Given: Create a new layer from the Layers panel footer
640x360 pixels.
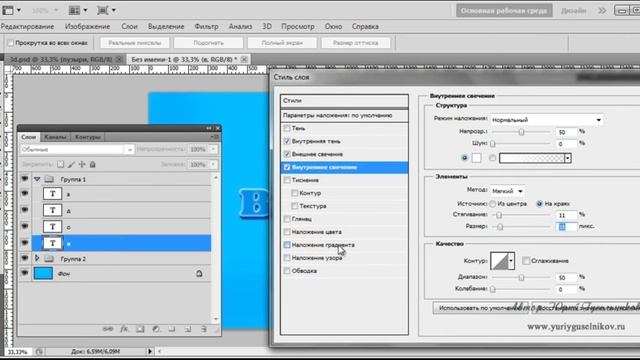Looking at the screenshot, I should (x=188, y=329).
